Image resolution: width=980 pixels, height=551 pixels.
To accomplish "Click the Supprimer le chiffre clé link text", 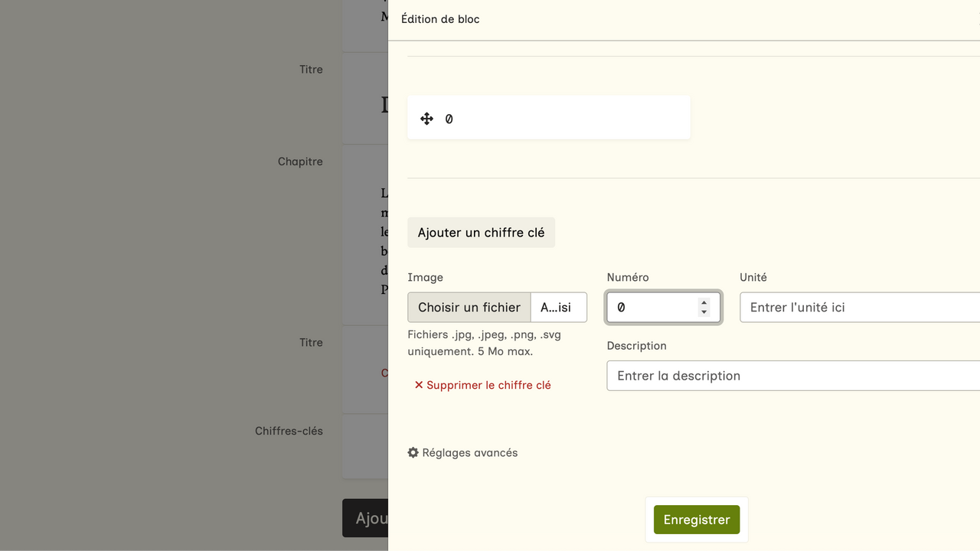I will point(488,385).
